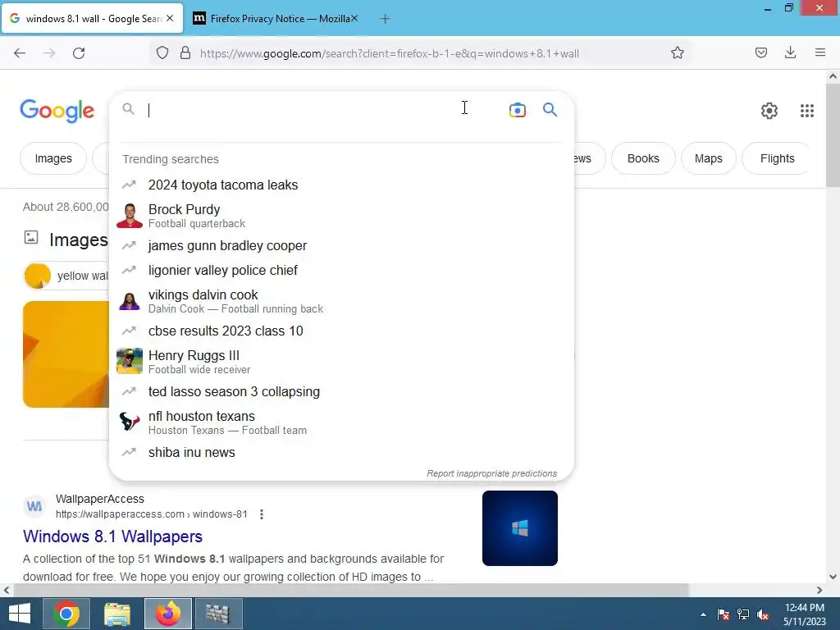This screenshot has height=630, width=840.
Task: Open a new tab
Action: tap(385, 19)
